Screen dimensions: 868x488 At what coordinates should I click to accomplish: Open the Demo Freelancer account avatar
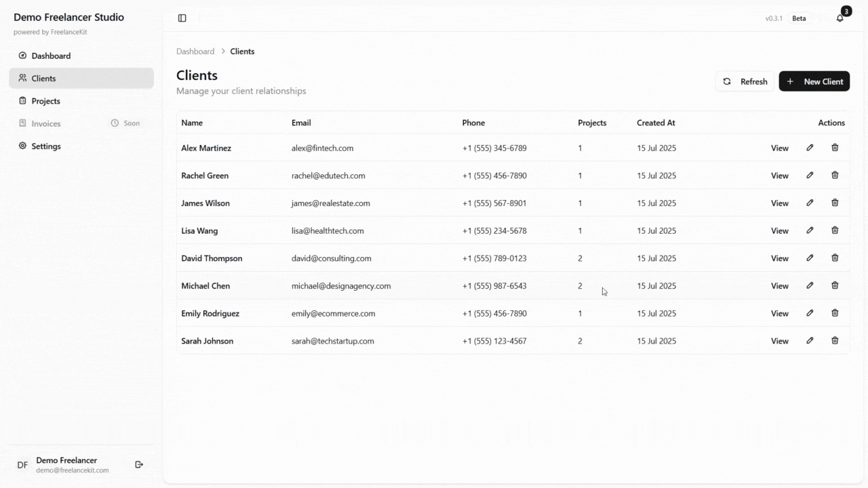coord(22,464)
